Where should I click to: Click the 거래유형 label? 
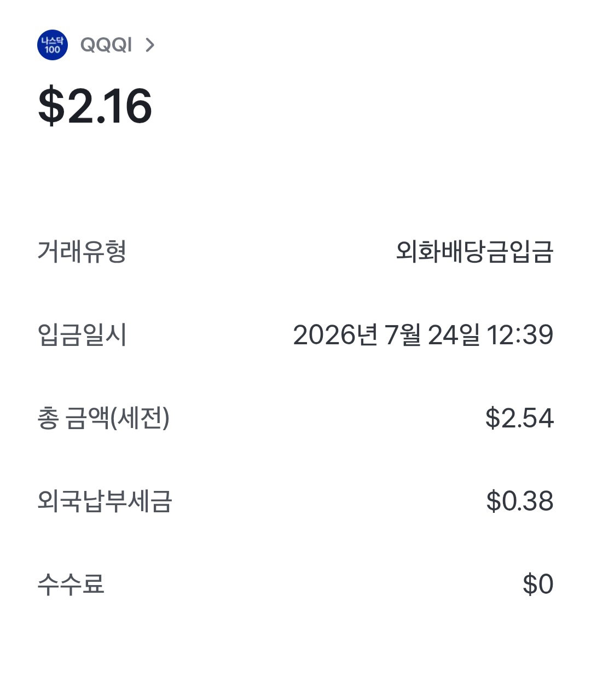[x=82, y=252]
